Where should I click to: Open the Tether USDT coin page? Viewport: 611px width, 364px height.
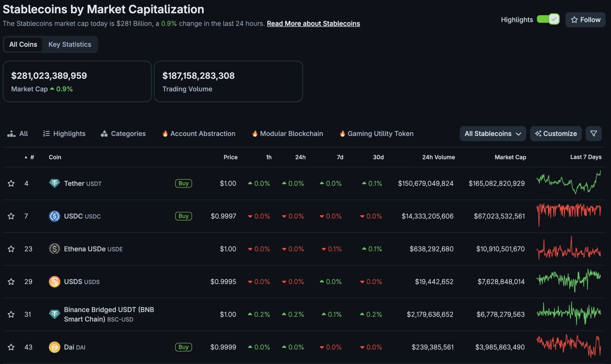[x=83, y=183]
